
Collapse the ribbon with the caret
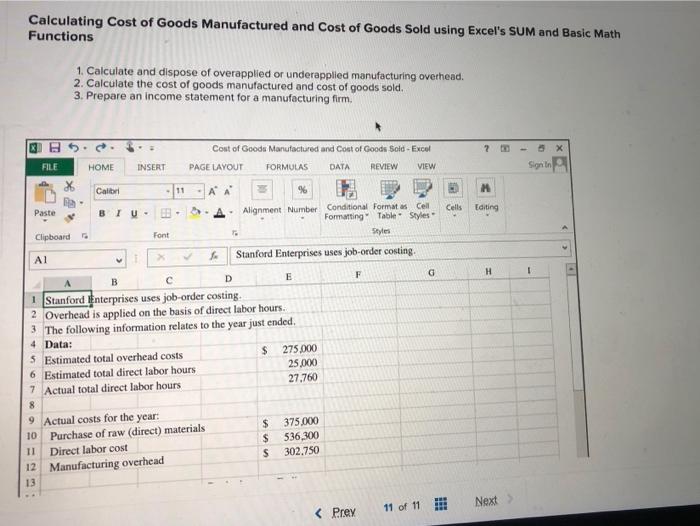point(564,228)
